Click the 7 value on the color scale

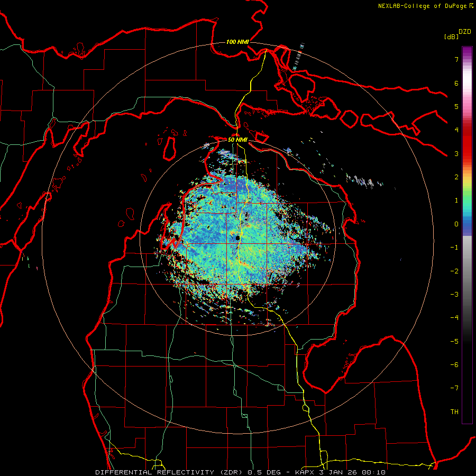coord(456,59)
